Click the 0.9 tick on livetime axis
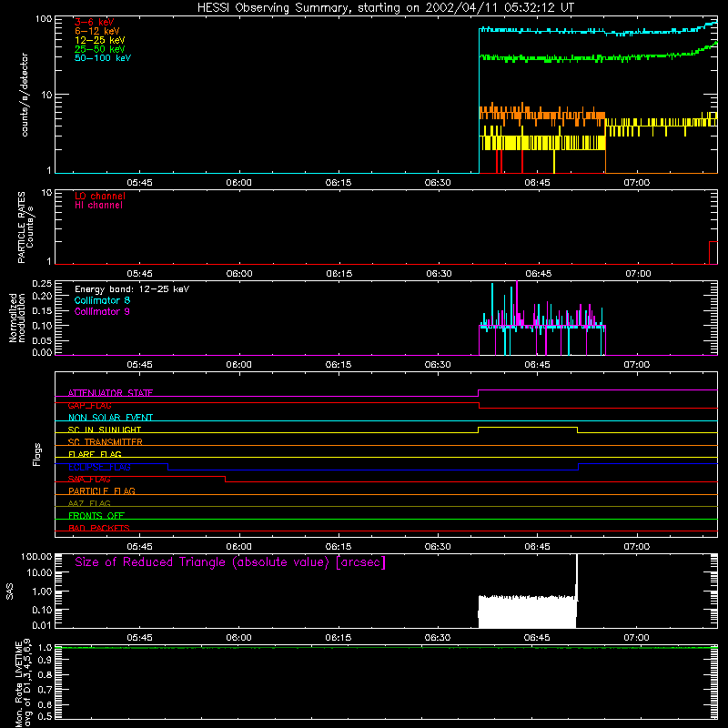 [x=45, y=661]
